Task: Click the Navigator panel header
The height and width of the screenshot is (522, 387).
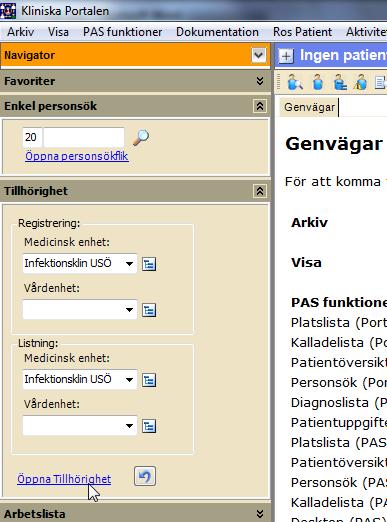Action: (x=135, y=55)
